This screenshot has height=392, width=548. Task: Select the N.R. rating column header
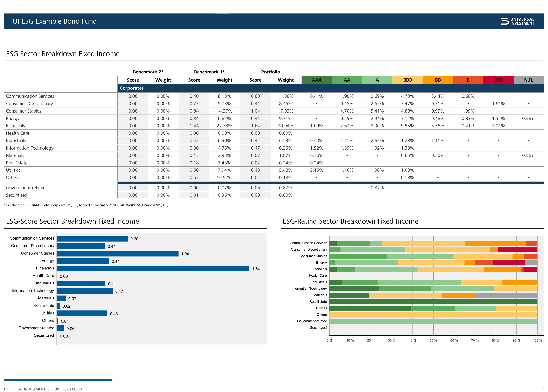(528, 80)
